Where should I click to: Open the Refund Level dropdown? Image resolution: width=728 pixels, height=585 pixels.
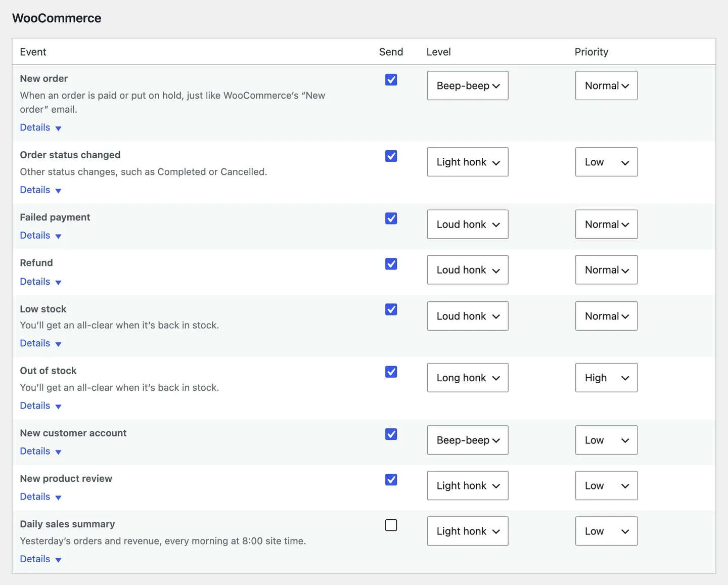click(468, 270)
